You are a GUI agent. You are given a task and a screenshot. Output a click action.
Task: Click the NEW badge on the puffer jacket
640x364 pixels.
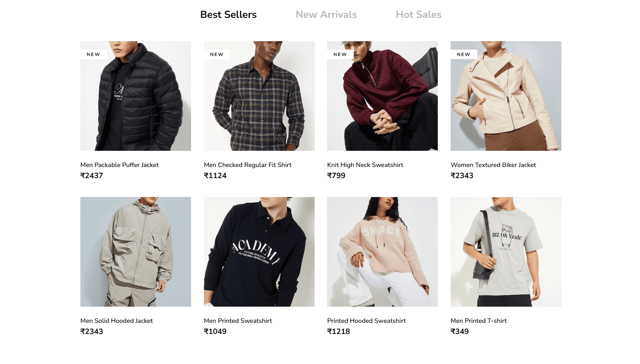pos(94,54)
